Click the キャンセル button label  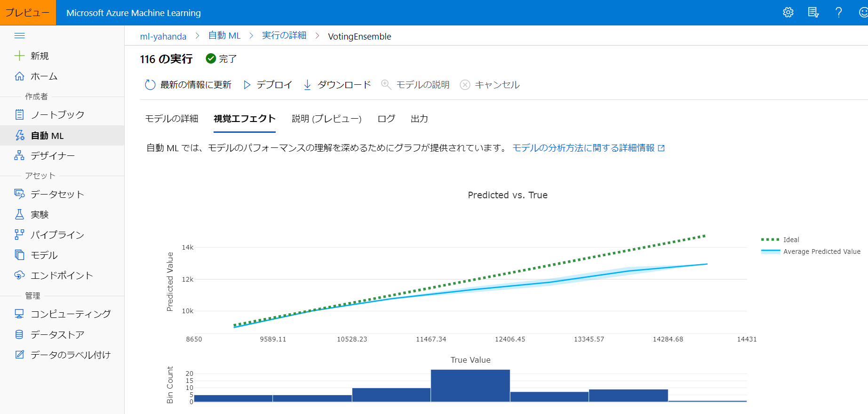coord(497,85)
